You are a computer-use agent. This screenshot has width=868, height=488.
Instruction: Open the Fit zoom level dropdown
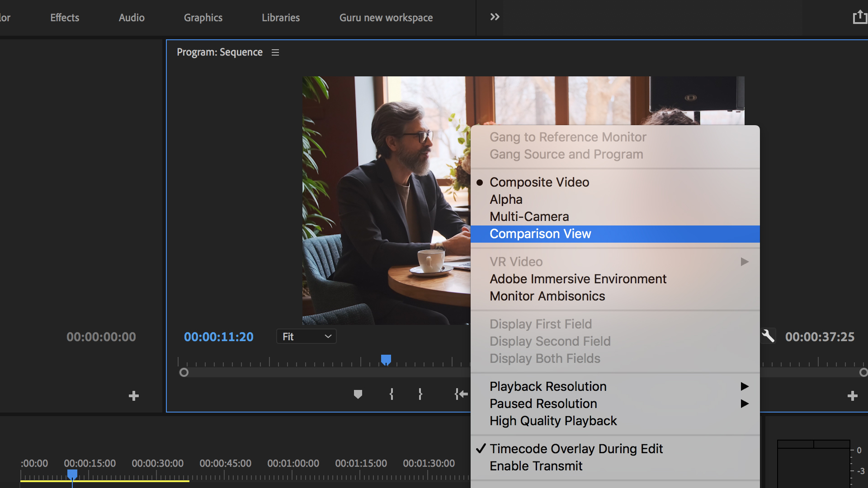[x=306, y=336]
